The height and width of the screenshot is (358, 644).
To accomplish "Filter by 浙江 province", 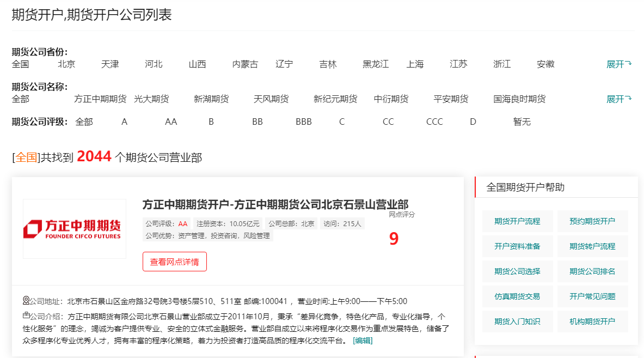I will point(502,64).
